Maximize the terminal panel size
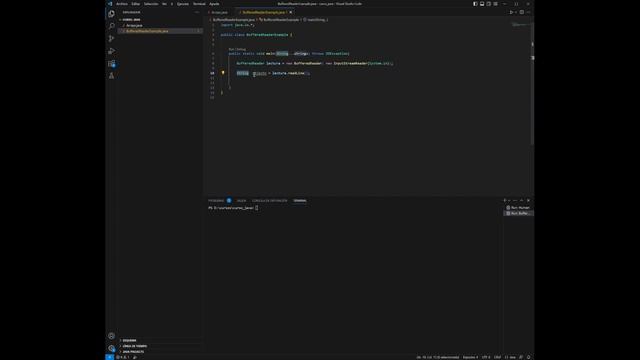The width and height of the screenshot is (640, 360). click(x=521, y=200)
